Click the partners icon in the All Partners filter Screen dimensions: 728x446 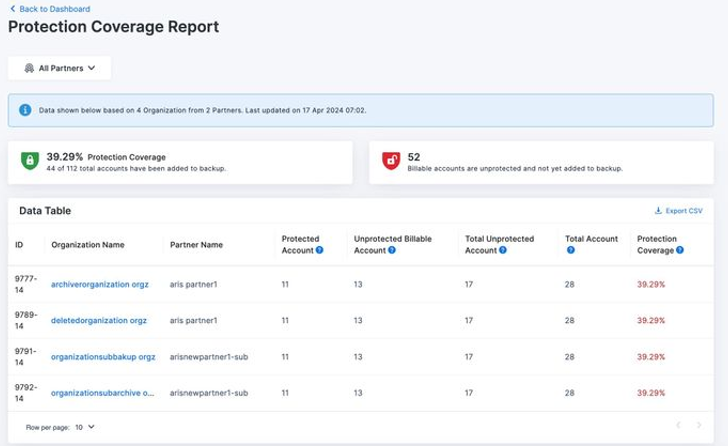(29, 68)
